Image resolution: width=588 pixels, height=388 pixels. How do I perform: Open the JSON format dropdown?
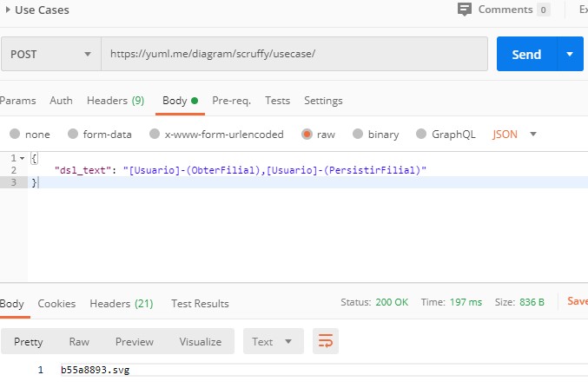(x=515, y=135)
